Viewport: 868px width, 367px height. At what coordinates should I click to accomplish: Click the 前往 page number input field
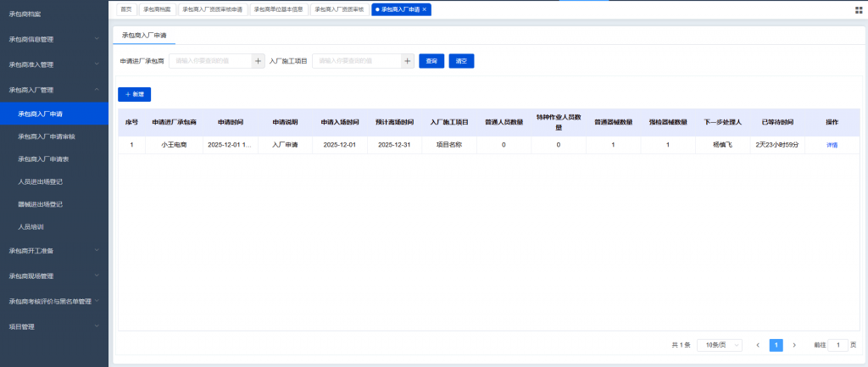click(838, 345)
